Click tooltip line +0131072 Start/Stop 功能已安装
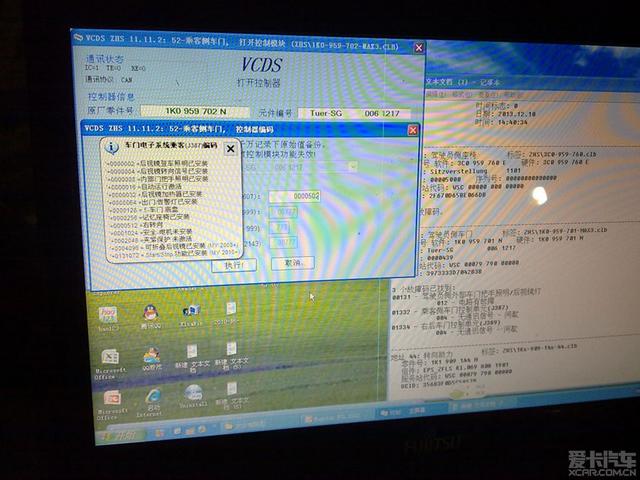 (x=174, y=253)
